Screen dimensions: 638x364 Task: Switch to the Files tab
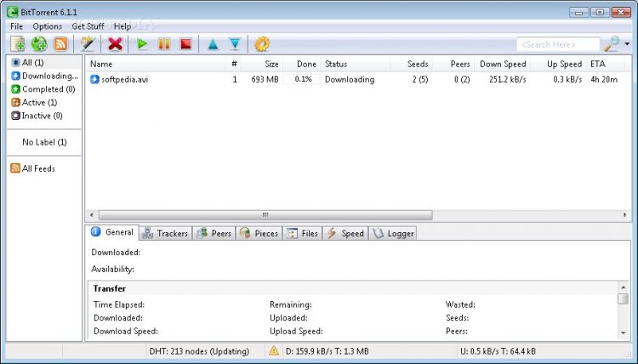[302, 233]
